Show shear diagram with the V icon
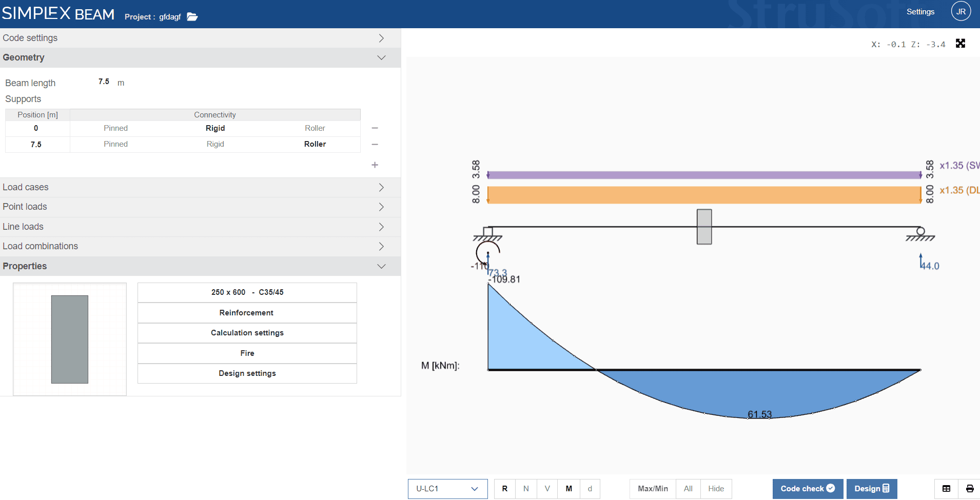The width and height of the screenshot is (980, 500). 547,489
